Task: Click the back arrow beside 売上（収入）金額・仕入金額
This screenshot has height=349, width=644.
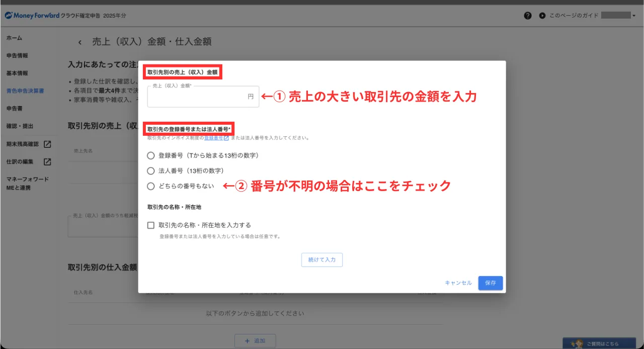Action: [x=79, y=42]
